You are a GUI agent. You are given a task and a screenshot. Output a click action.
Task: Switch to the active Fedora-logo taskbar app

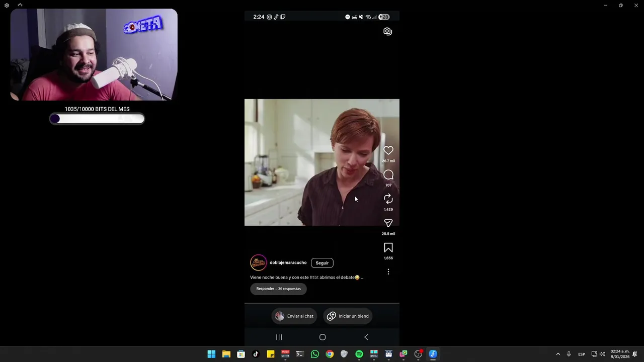click(433, 354)
